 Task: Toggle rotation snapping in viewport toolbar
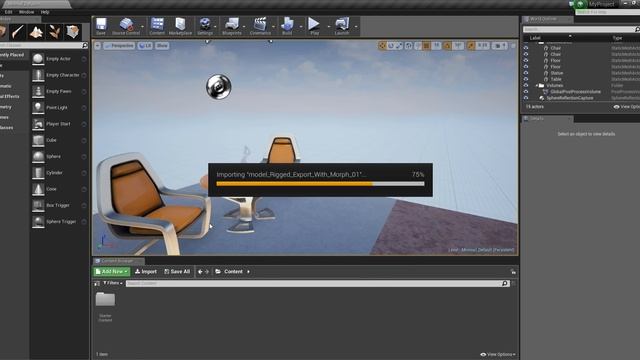coord(447,46)
